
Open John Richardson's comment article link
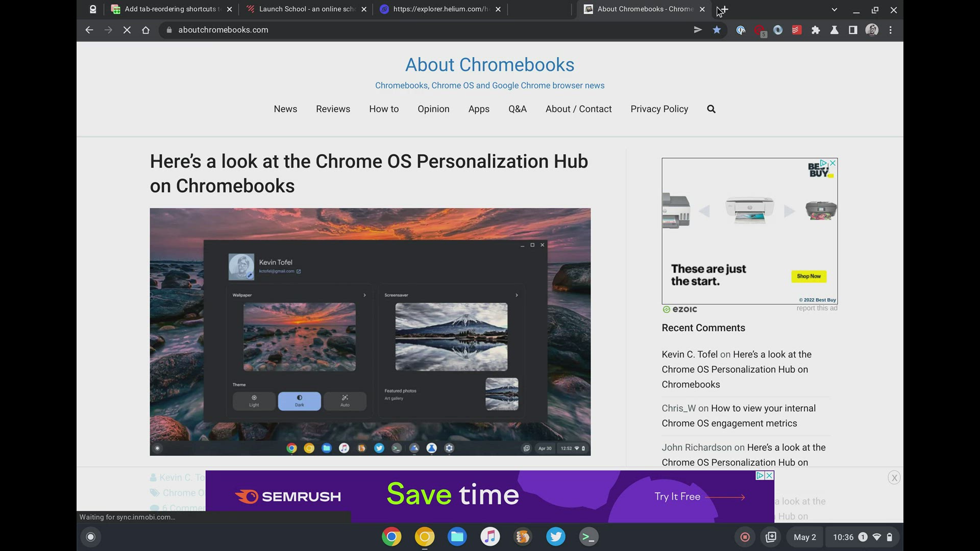(744, 455)
